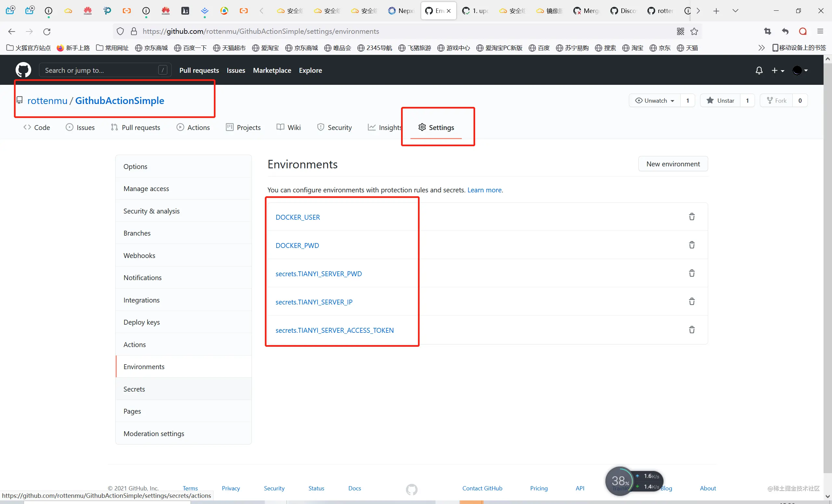Delete DOCKER_PWD environment with trash icon
832x504 pixels.
(x=692, y=245)
